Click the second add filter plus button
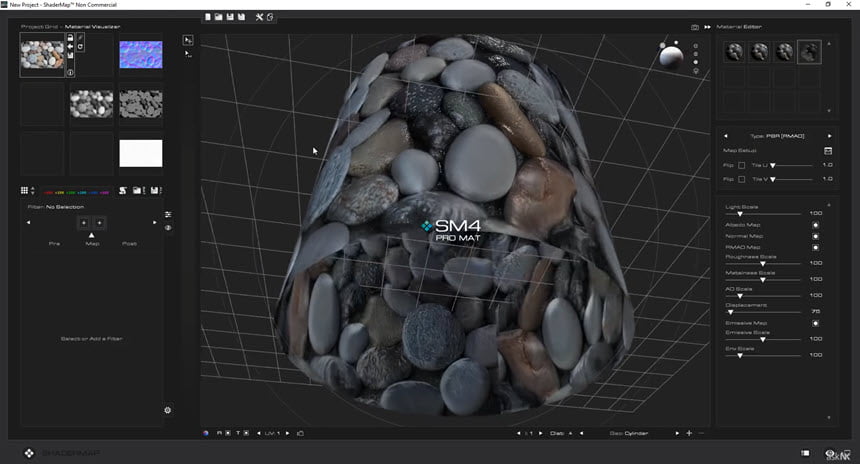 pos(99,223)
